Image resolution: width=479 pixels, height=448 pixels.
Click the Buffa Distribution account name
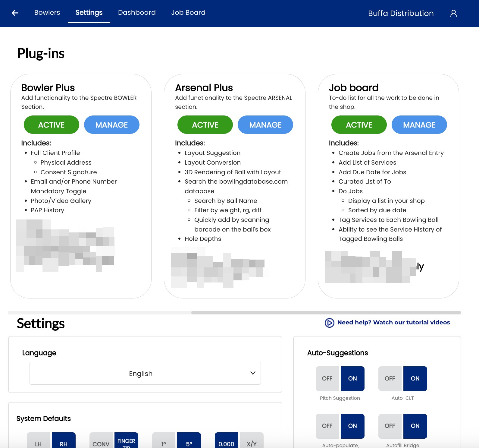click(401, 13)
